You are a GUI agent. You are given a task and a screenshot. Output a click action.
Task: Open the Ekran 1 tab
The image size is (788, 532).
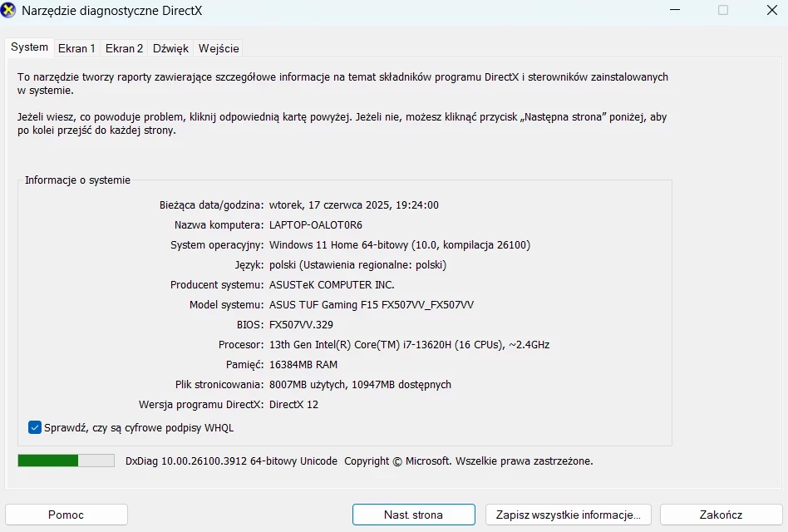click(x=76, y=48)
